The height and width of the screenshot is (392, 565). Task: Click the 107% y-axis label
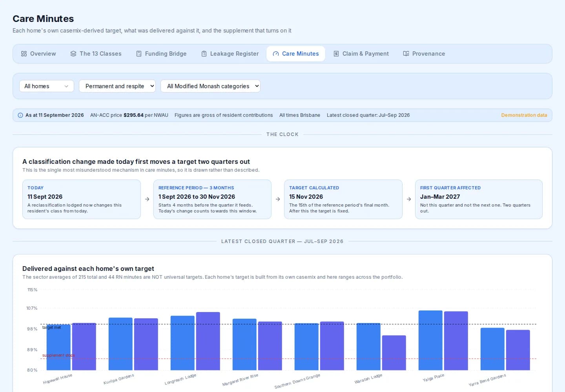[32, 308]
